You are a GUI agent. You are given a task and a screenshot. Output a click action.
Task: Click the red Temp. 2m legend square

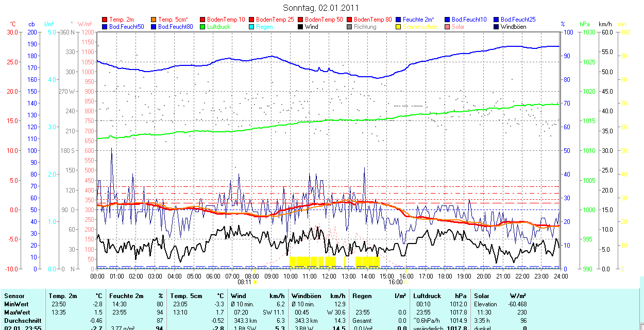105,20
